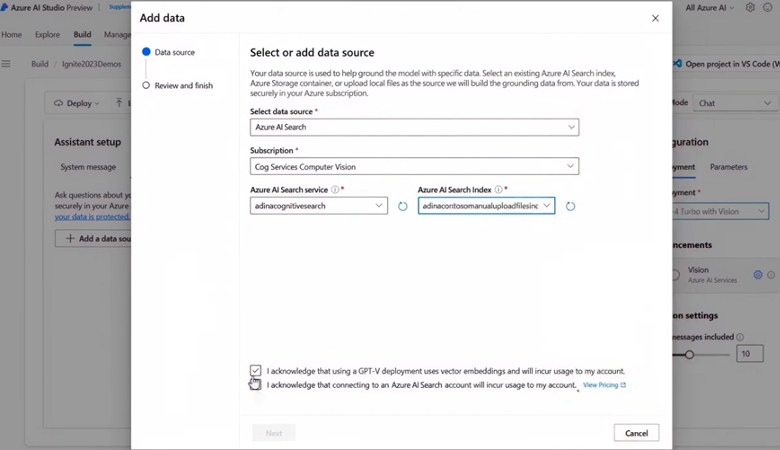Check the Azure AI Search usage acknowledgment
The width and height of the screenshot is (780, 450).
pyautogui.click(x=256, y=384)
